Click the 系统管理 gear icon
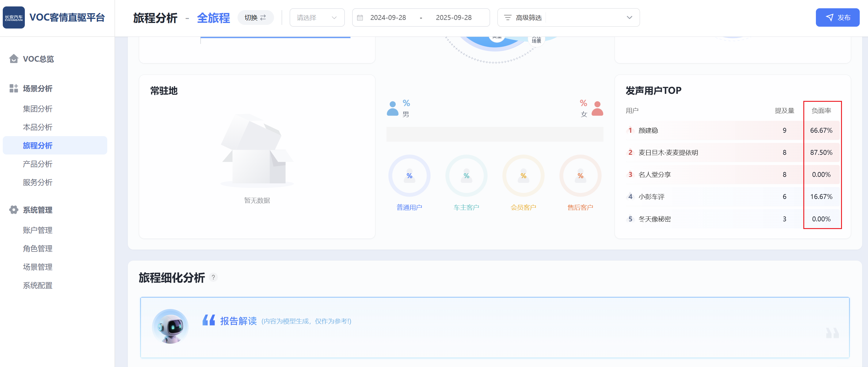 pos(13,210)
